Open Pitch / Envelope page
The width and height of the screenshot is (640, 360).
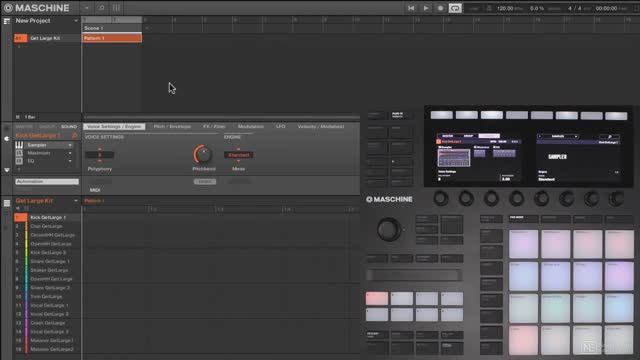coord(172,127)
